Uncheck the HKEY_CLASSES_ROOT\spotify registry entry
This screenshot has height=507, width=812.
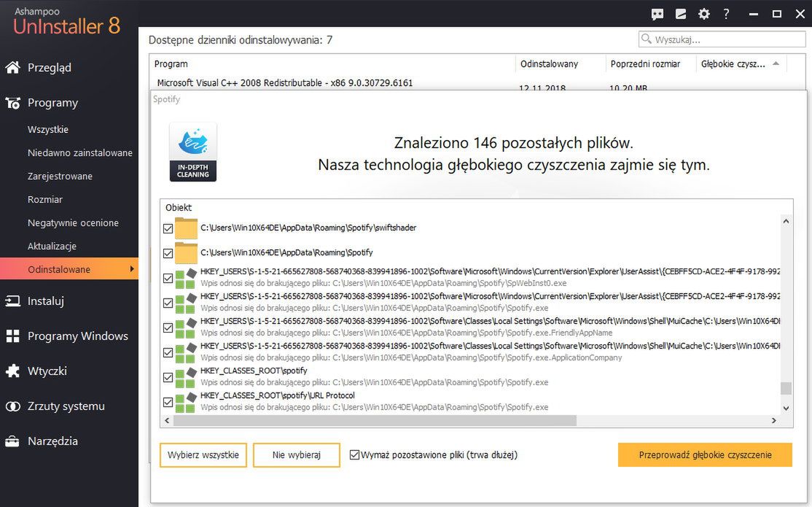pos(168,378)
